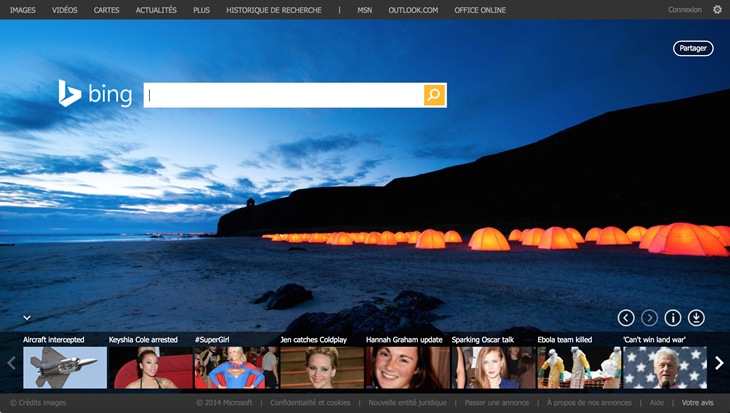Open the ACTUALITÉS menu item

pos(156,10)
